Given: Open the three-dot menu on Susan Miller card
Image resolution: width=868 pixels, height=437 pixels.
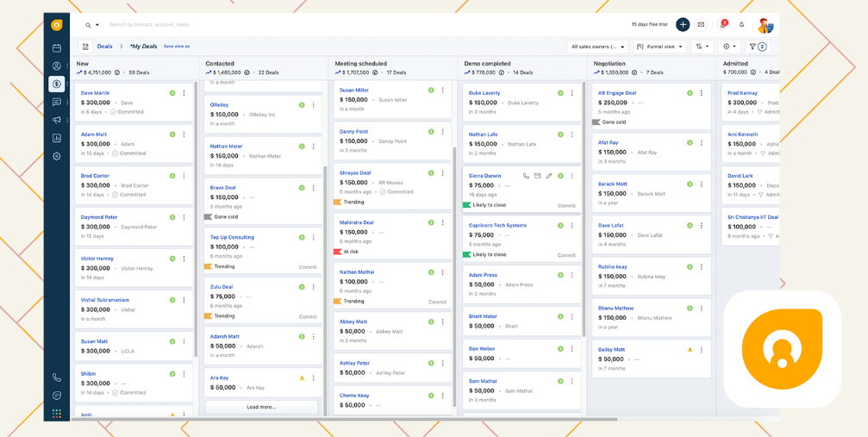Looking at the screenshot, I should [443, 90].
